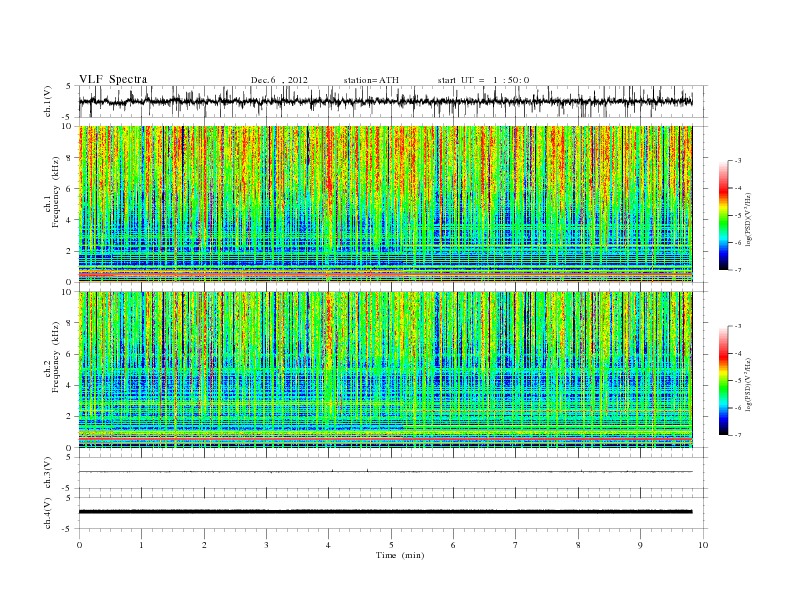Click the "3" minute tick on the time axis
Viewport: 792px width, 612px height.
(x=266, y=545)
